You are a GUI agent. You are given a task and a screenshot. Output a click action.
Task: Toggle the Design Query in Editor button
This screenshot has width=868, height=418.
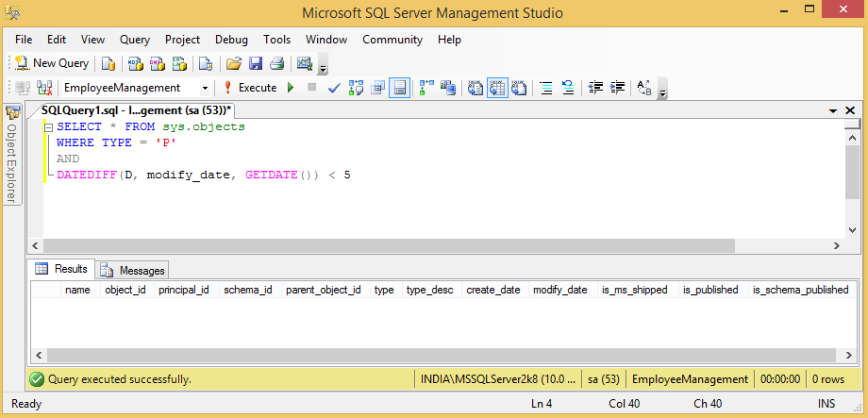click(378, 88)
